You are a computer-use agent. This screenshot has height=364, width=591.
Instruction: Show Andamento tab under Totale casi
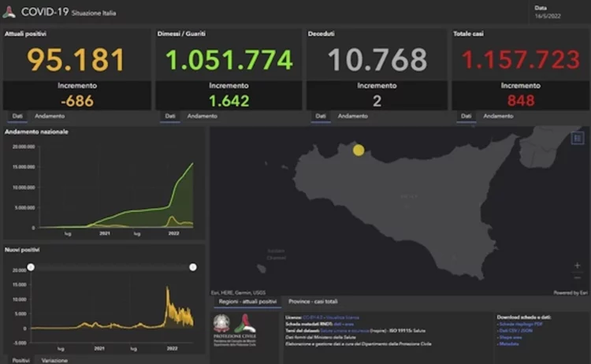(x=498, y=116)
